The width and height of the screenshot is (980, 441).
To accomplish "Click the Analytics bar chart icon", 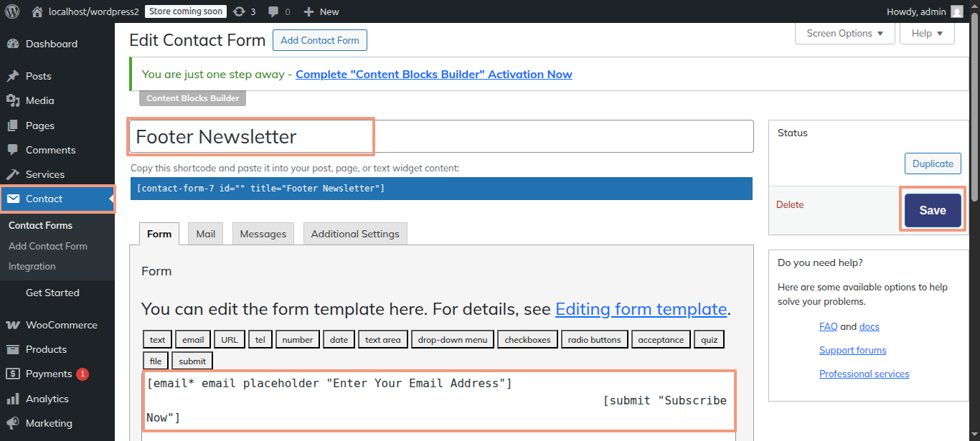I will click(x=13, y=399).
